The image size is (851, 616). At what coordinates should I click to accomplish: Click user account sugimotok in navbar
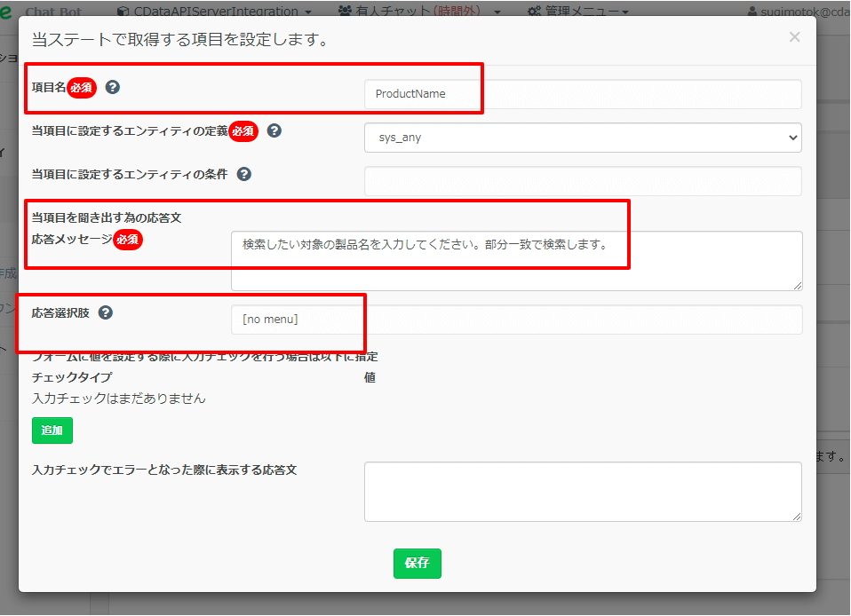[x=799, y=11]
